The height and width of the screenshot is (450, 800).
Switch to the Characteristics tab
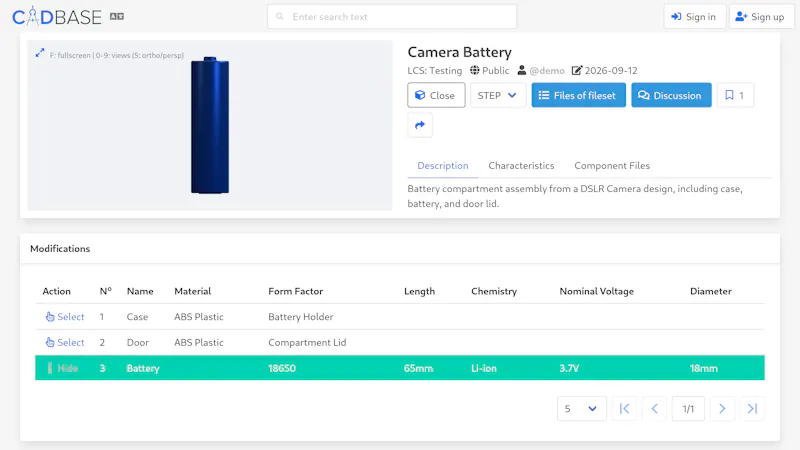coord(521,165)
